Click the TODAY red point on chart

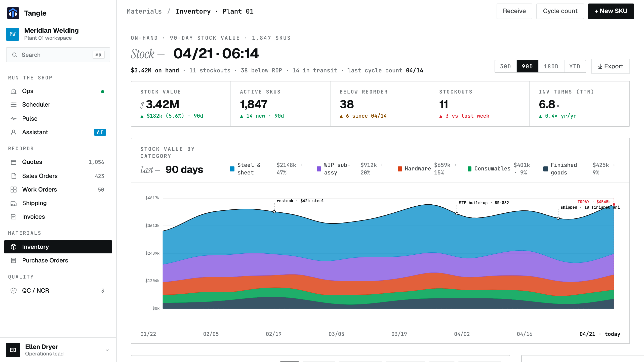614,205
